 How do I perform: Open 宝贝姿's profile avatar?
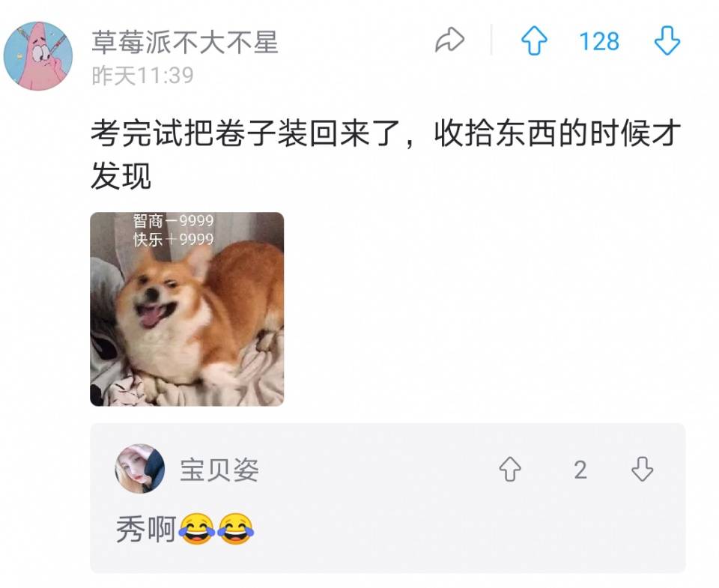pyautogui.click(x=140, y=469)
